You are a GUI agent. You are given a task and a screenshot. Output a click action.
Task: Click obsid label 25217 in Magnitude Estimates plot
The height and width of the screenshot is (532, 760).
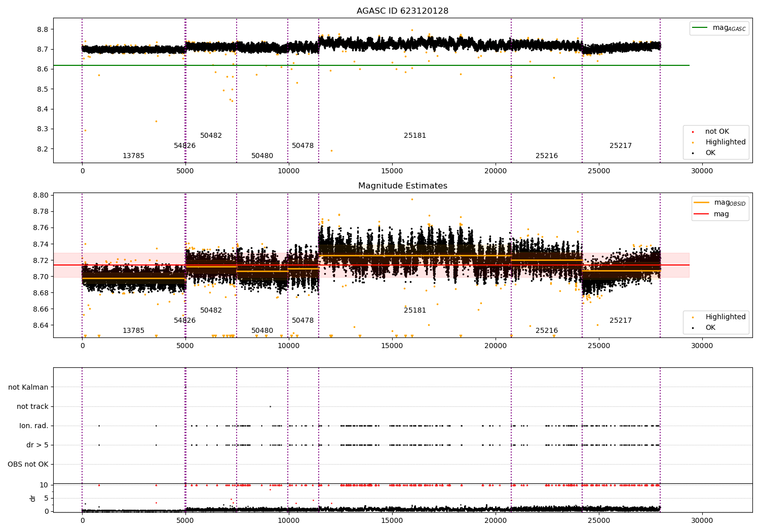[x=621, y=321]
